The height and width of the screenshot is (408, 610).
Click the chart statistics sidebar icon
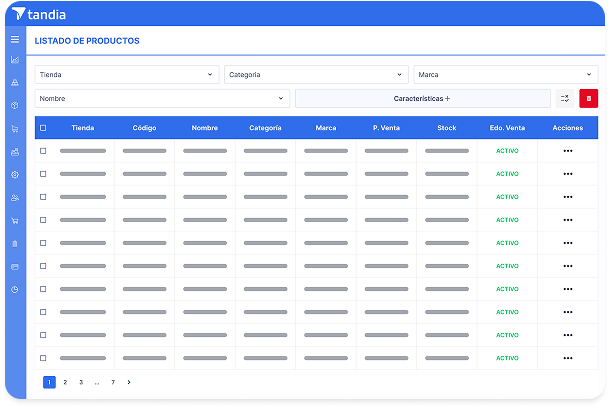click(15, 60)
